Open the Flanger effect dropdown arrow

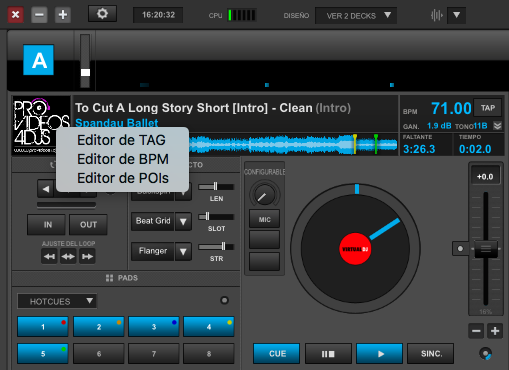tap(183, 251)
